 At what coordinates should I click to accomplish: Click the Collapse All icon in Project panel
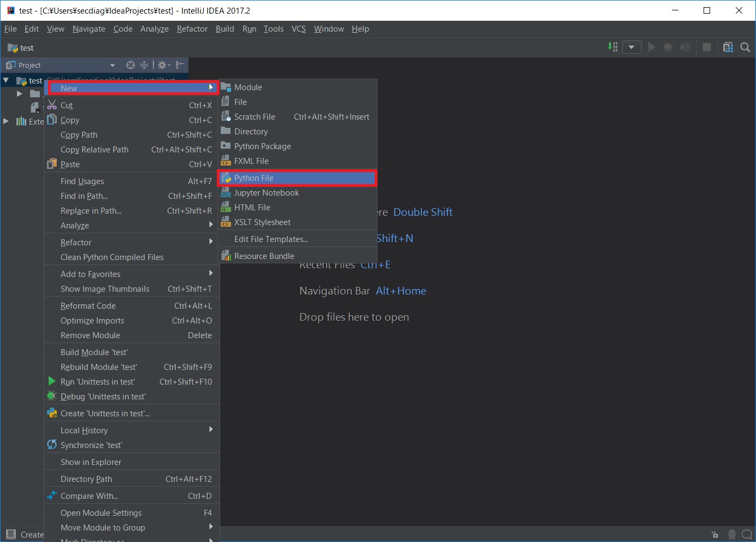click(x=144, y=65)
